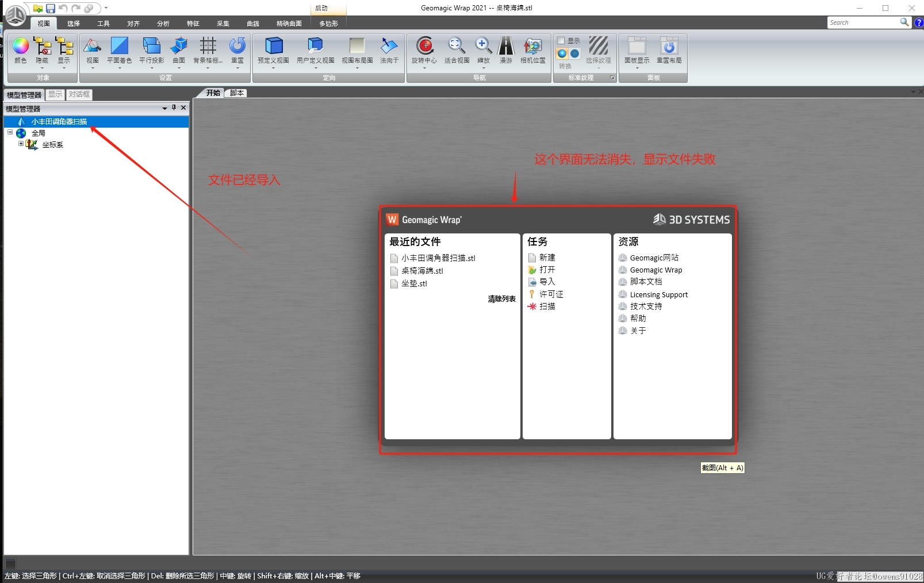Click the 适合视图 fit view icon

click(x=457, y=46)
